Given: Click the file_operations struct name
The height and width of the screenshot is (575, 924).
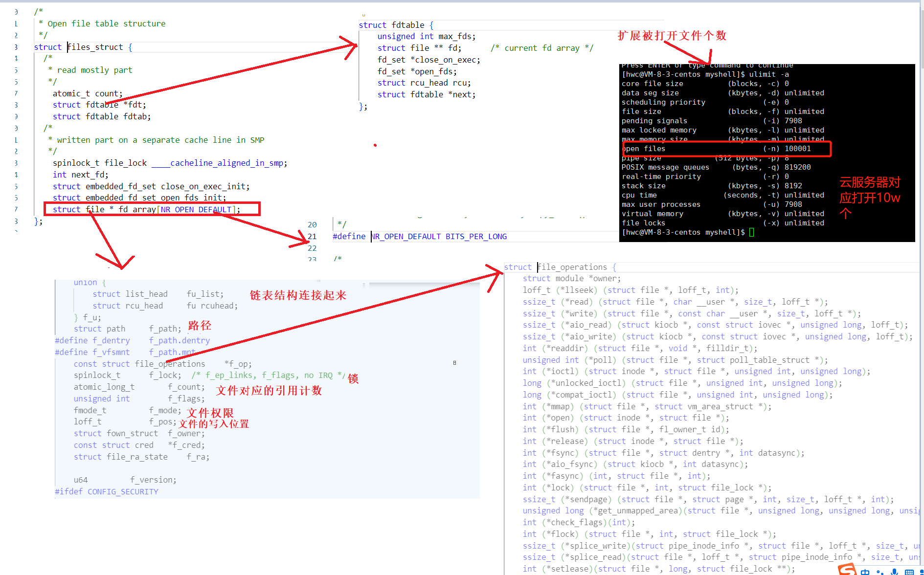Looking at the screenshot, I should [572, 267].
